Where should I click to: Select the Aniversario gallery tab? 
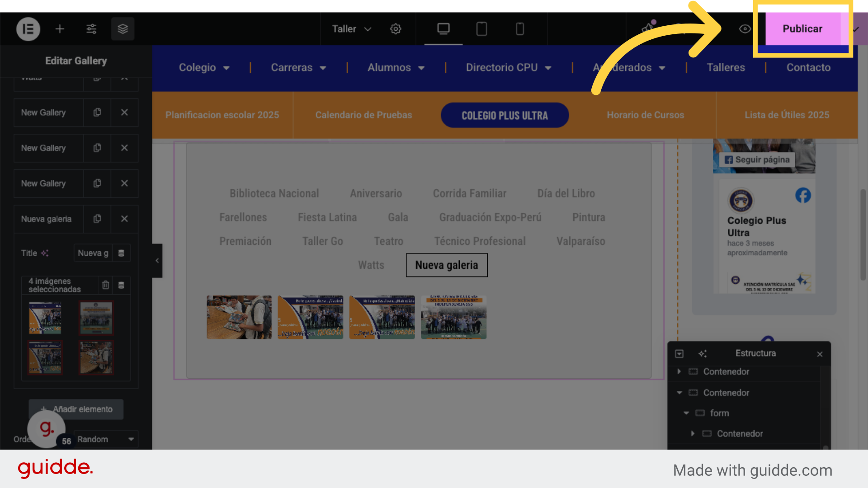coord(376,193)
